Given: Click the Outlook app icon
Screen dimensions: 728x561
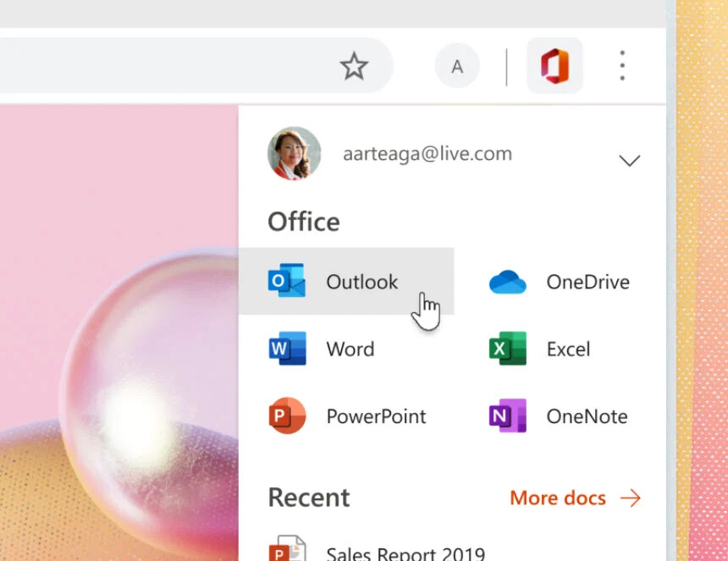Looking at the screenshot, I should [x=286, y=281].
